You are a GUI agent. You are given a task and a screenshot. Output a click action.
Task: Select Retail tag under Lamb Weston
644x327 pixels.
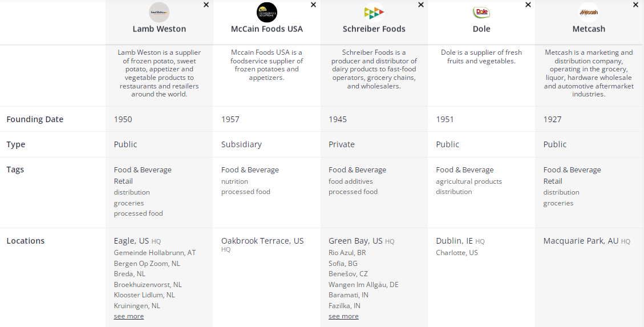point(123,181)
